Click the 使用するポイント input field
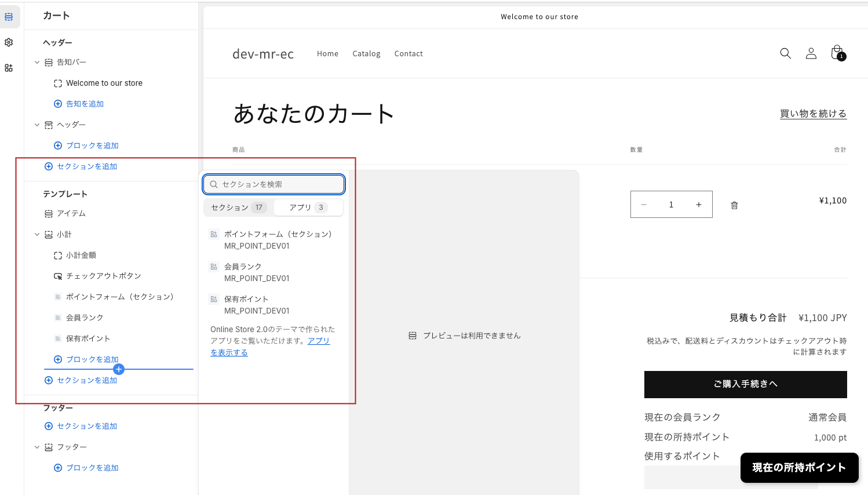Image resolution: width=868 pixels, height=495 pixels. coord(731,478)
